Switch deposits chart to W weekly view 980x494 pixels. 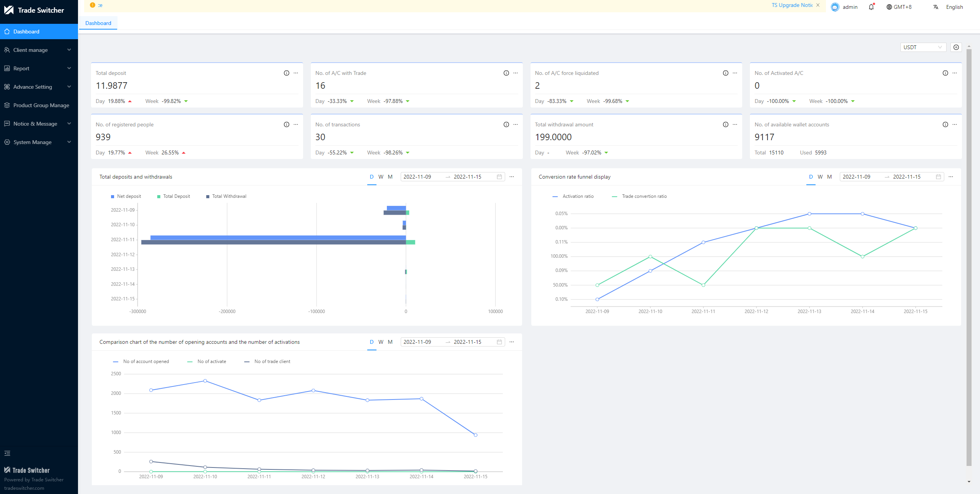pyautogui.click(x=381, y=177)
